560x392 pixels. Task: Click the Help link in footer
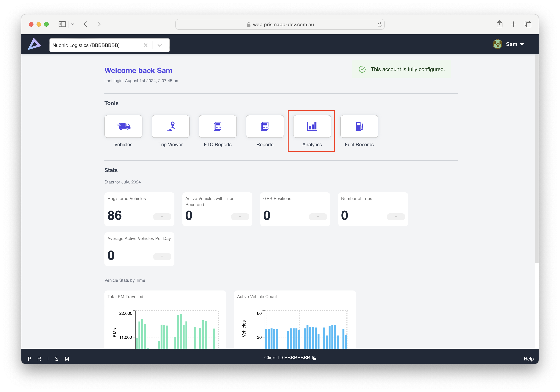click(x=528, y=359)
